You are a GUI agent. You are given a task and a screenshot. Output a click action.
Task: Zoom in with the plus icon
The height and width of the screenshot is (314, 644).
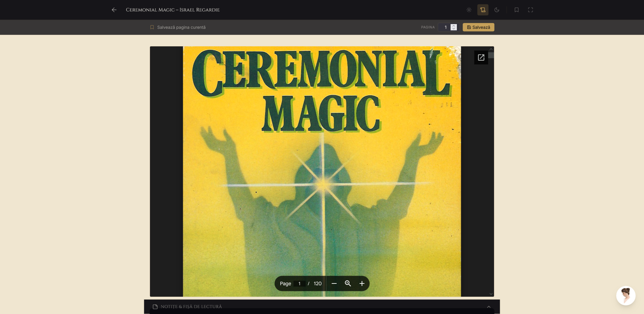point(362,283)
